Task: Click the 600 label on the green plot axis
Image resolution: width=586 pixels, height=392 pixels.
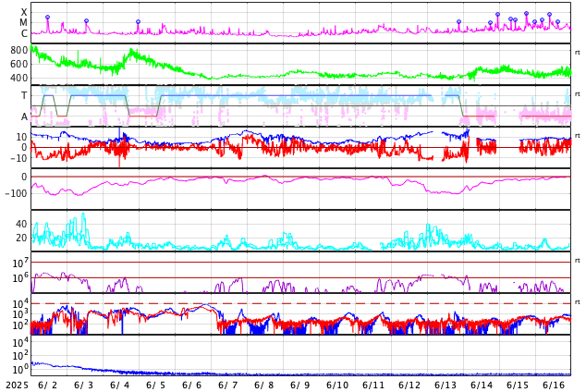Action: [x=19, y=64]
